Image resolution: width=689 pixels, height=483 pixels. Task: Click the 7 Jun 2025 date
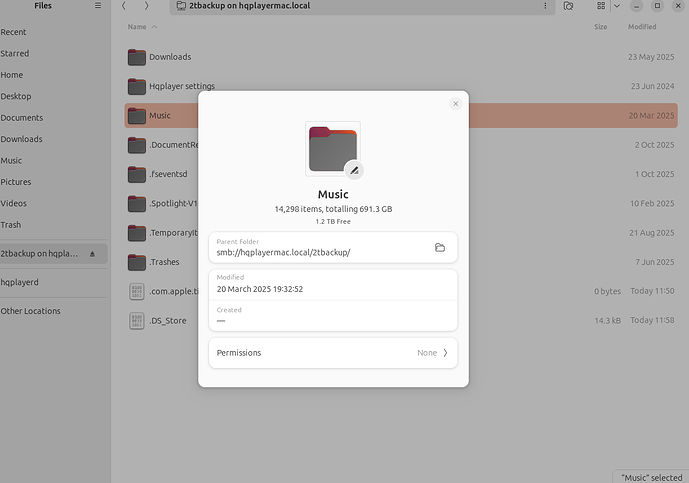pyautogui.click(x=655, y=262)
